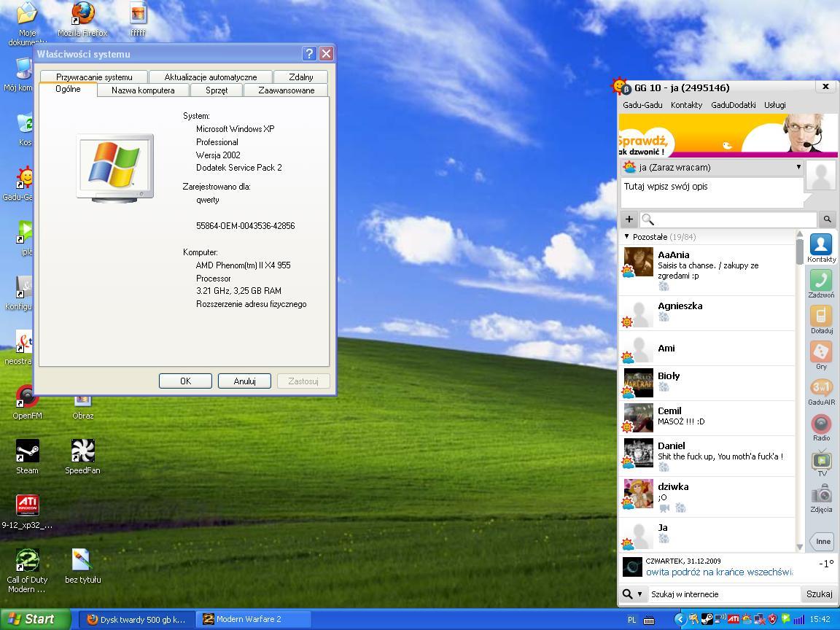Open the OpenFM desktop shortcut
Image resolution: width=840 pixels, height=630 pixels.
(27, 402)
